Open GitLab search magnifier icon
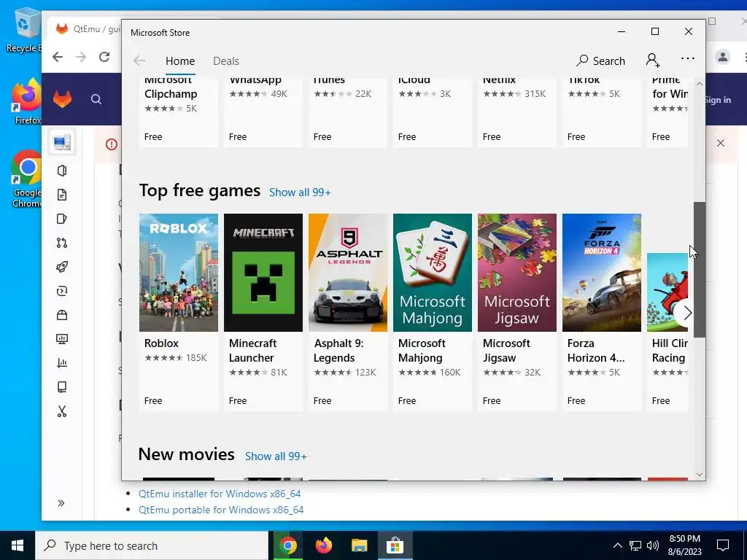The width and height of the screenshot is (747, 560). click(x=96, y=99)
